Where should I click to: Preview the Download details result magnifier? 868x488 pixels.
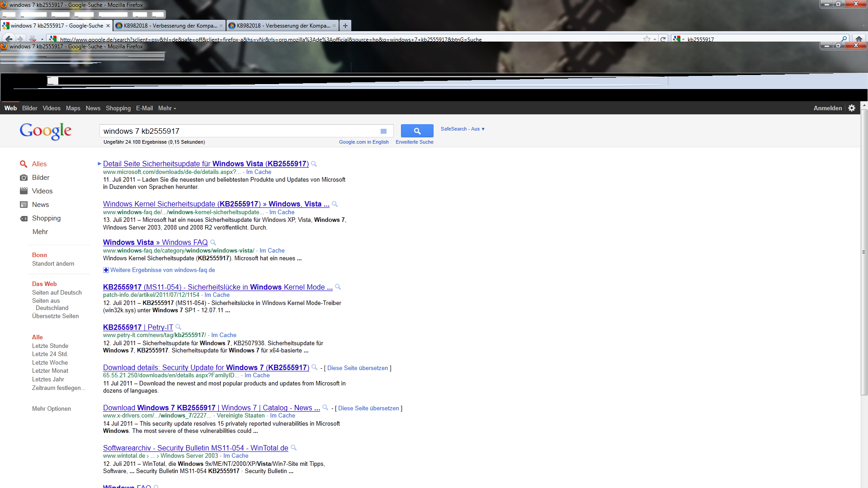coord(315,367)
